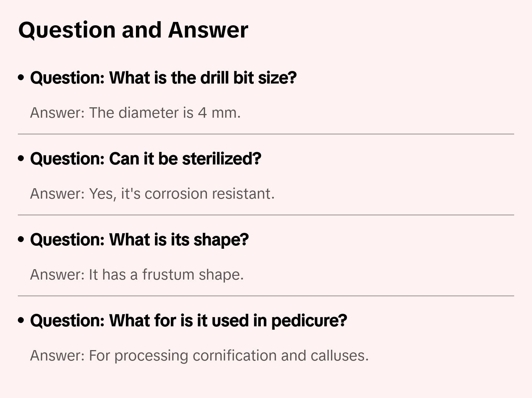
Task: Select the drill bit size question
Action: [x=163, y=78]
